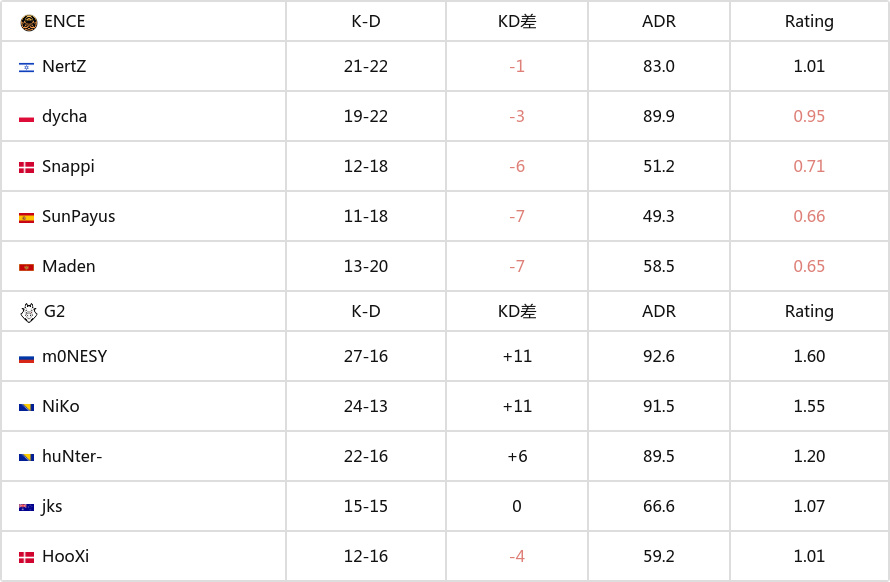This screenshot has height=582, width=890.
Task: Click the ENCE team logo icon
Action: coord(28,21)
